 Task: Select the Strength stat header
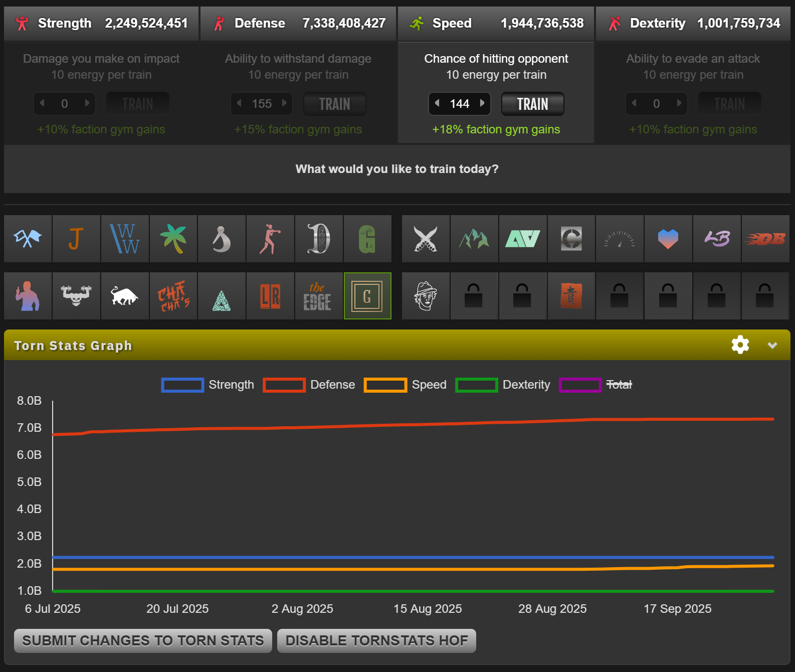pos(101,23)
